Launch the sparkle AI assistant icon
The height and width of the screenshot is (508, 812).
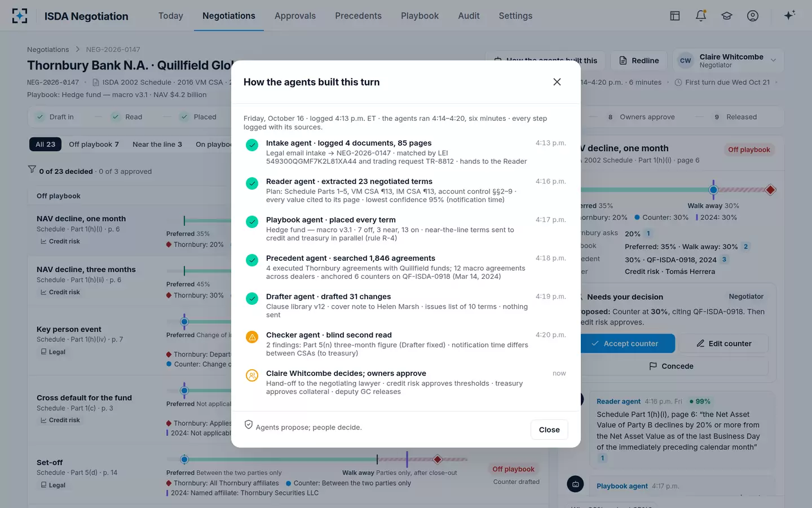click(x=789, y=15)
